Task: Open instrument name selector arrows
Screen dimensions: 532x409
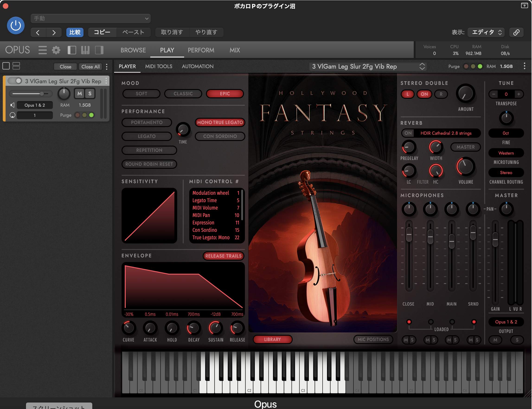Action: [422, 67]
